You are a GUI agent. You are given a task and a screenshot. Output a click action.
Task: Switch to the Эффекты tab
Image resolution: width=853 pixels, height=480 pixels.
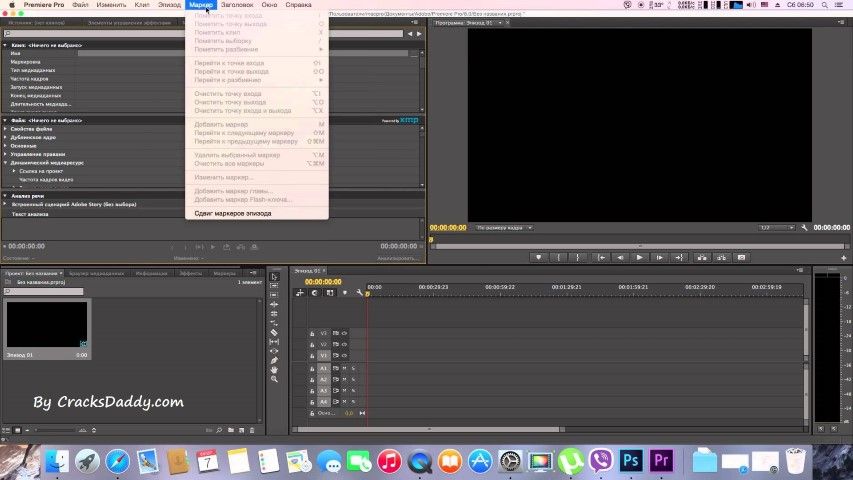(x=190, y=273)
